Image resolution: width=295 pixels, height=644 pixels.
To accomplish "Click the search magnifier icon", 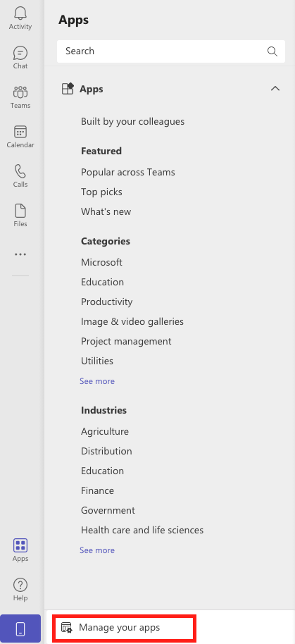I will tap(272, 51).
